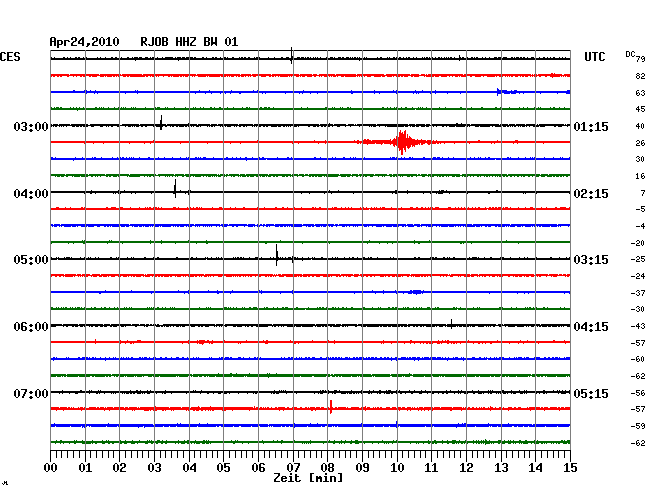
Task: Click the UTC time label "01:15"
Action: [591, 126]
